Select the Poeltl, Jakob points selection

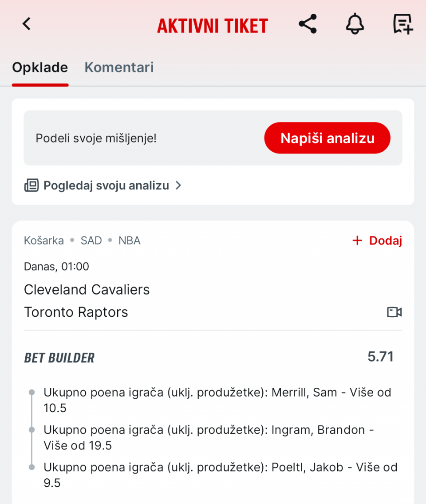point(220,475)
